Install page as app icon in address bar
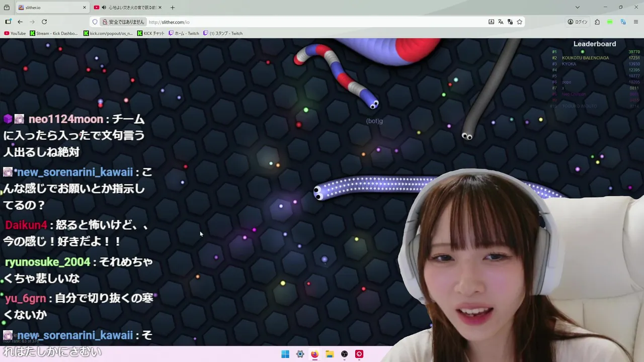Screen dimensions: 644x362 click(491, 22)
